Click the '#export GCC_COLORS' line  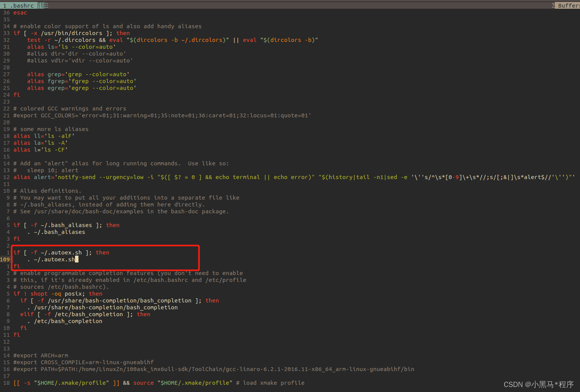(162, 115)
